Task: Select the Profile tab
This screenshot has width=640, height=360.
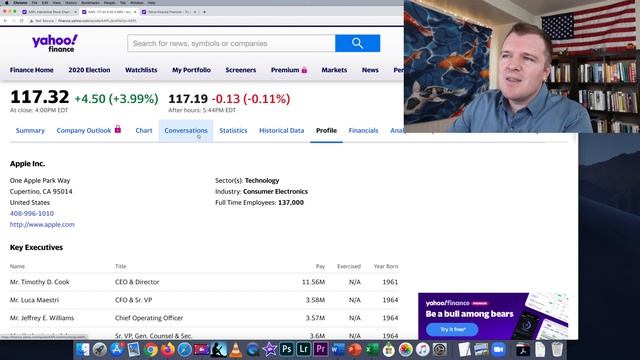Action: [x=326, y=131]
